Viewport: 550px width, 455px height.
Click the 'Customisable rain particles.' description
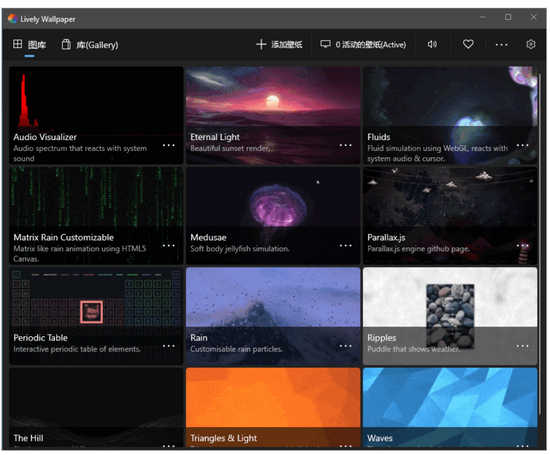tap(236, 349)
